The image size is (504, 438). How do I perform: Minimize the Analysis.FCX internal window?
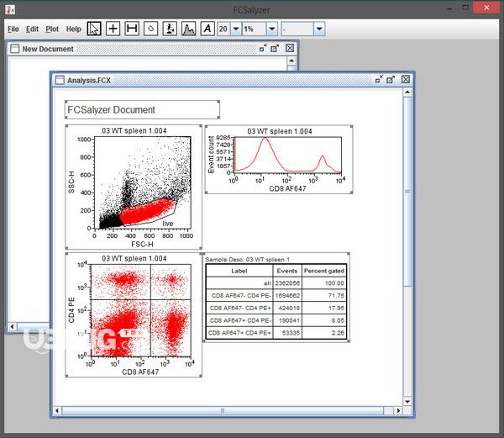pyautogui.click(x=380, y=79)
